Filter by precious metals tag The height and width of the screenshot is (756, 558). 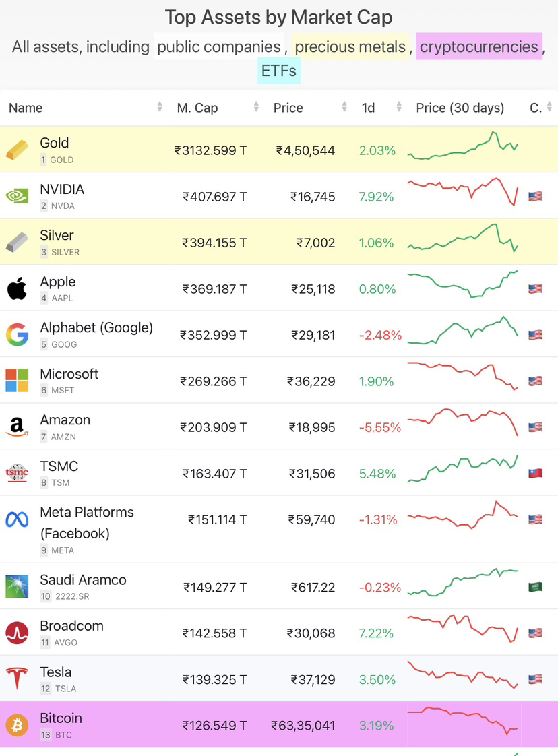click(x=350, y=46)
